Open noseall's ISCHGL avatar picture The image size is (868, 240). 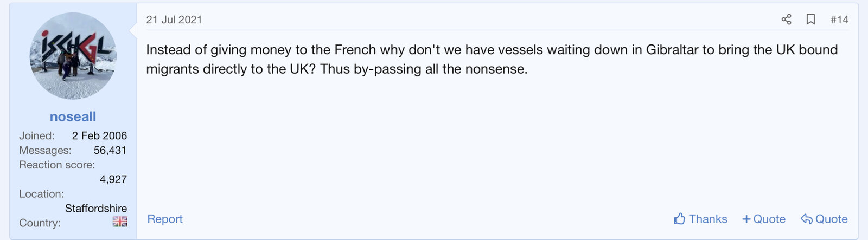click(73, 56)
